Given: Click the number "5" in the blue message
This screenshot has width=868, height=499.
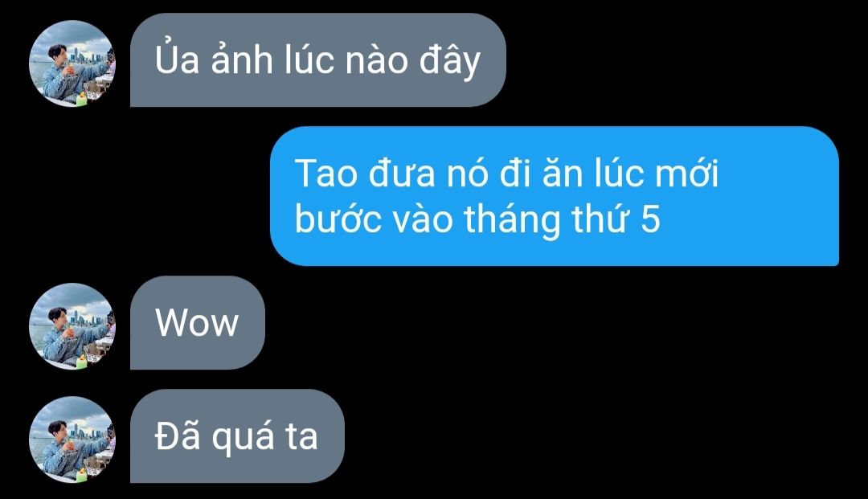Looking at the screenshot, I should [x=650, y=219].
